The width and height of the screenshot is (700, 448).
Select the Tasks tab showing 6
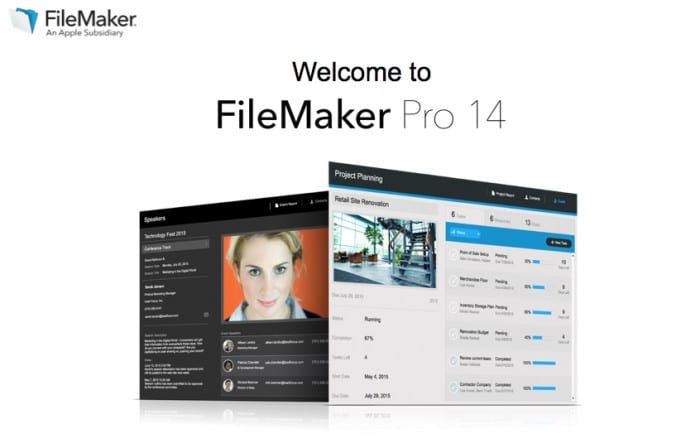pos(459,215)
